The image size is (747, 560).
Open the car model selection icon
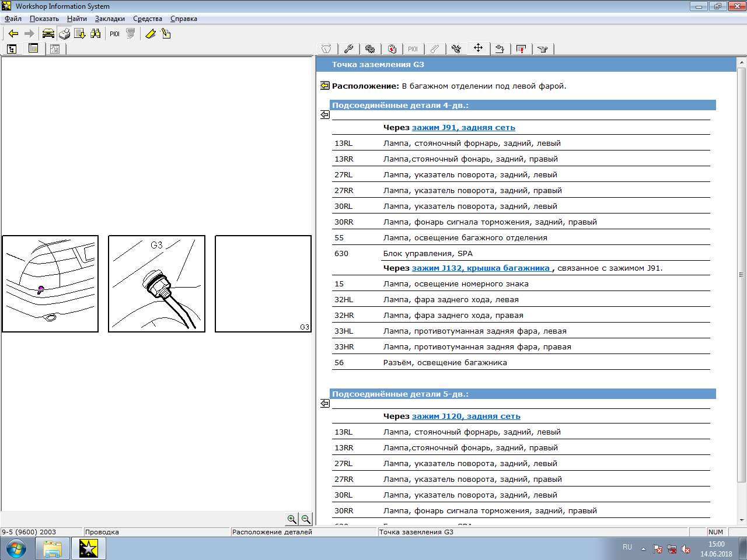48,34
